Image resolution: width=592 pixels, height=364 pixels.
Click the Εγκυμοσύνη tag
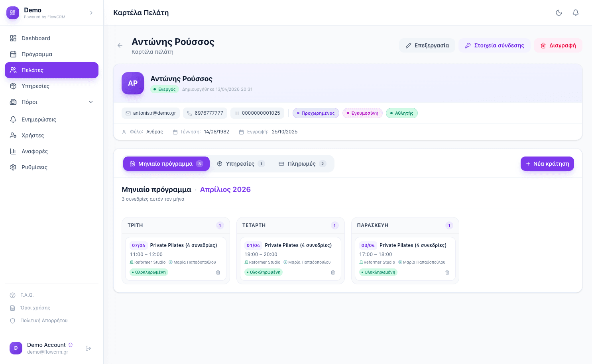point(362,113)
